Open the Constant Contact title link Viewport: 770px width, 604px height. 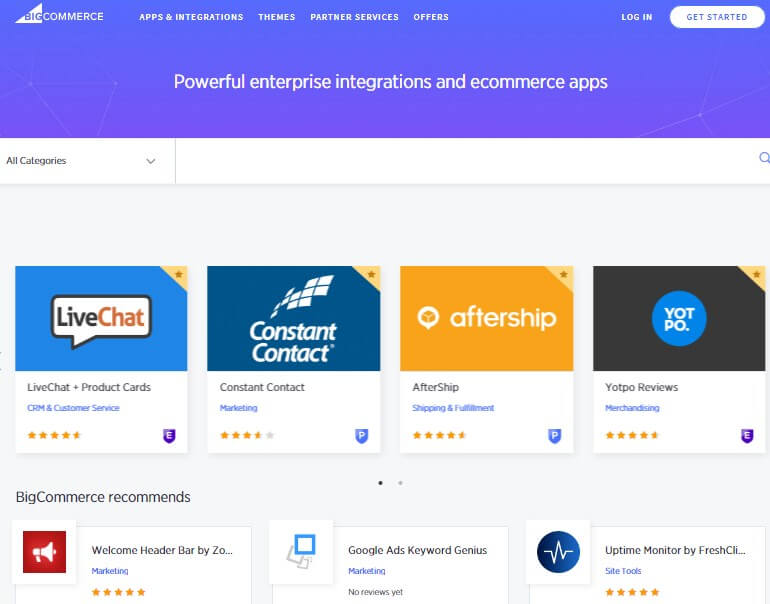262,387
